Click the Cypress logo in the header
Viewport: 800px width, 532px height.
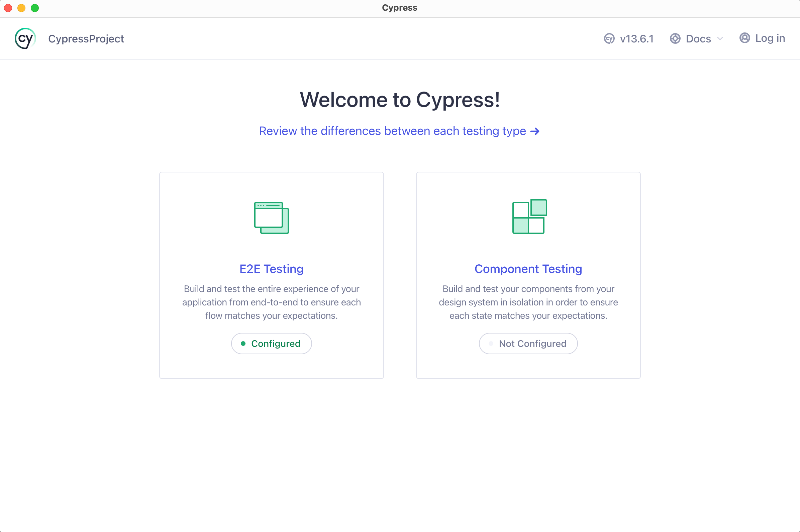25,38
